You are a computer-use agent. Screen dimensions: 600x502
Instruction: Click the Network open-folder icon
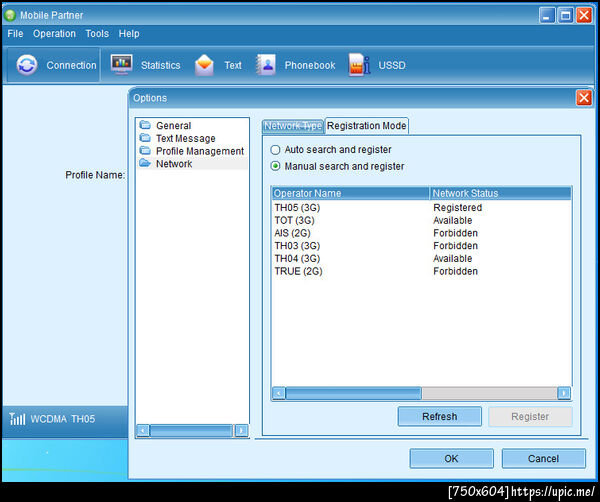[x=145, y=163]
